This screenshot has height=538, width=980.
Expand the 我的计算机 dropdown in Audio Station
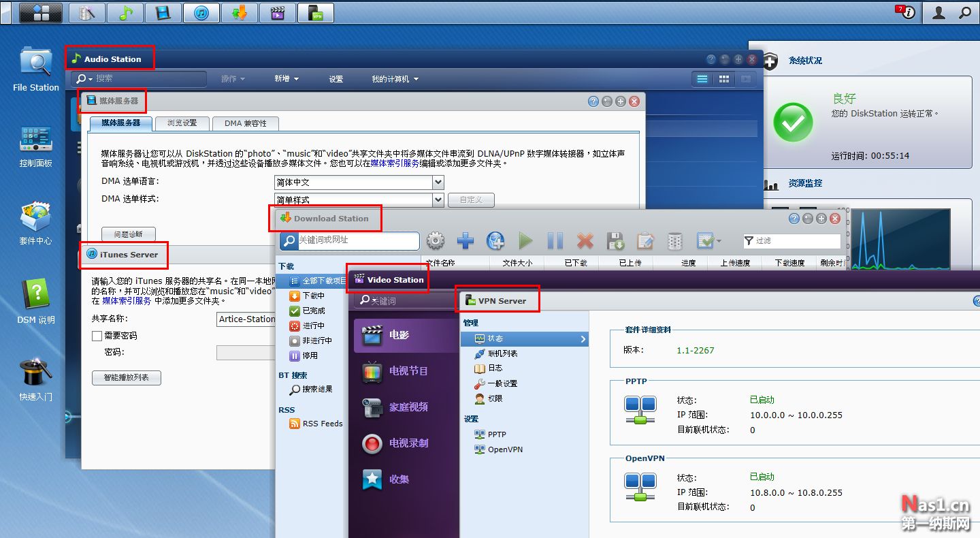click(395, 79)
